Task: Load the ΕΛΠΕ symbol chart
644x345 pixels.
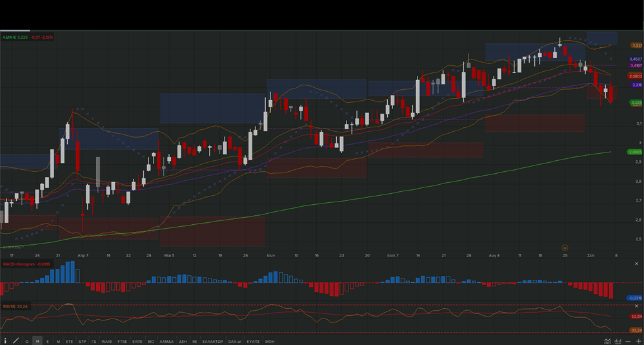Action: [x=137, y=341]
